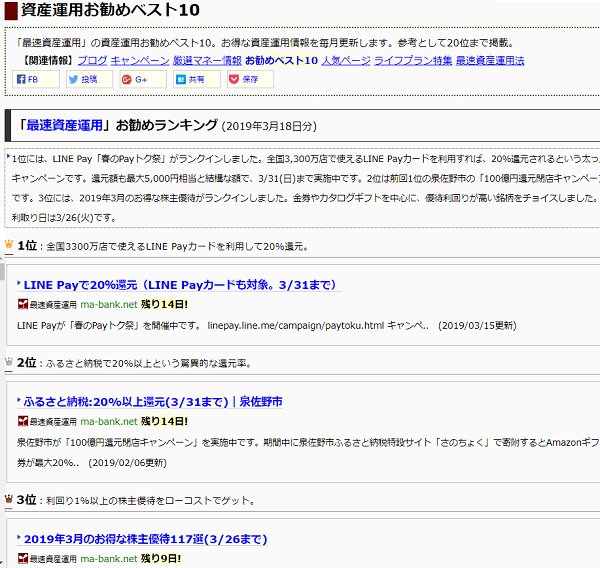Open the ブログ link
The image size is (600, 568).
click(x=93, y=60)
